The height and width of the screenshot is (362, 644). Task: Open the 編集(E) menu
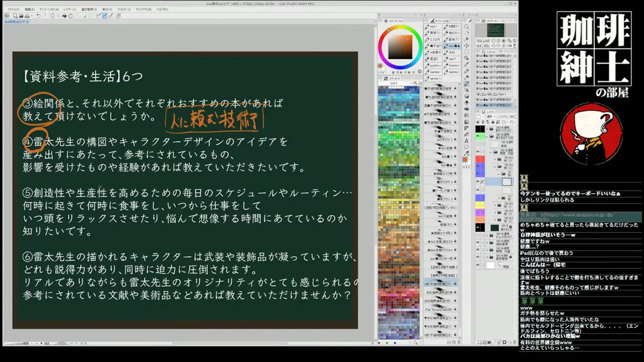tap(30, 9)
